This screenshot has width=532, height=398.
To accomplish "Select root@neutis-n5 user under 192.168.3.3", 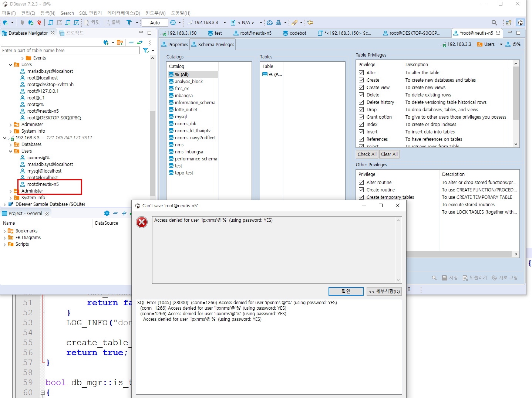I will tap(43, 184).
